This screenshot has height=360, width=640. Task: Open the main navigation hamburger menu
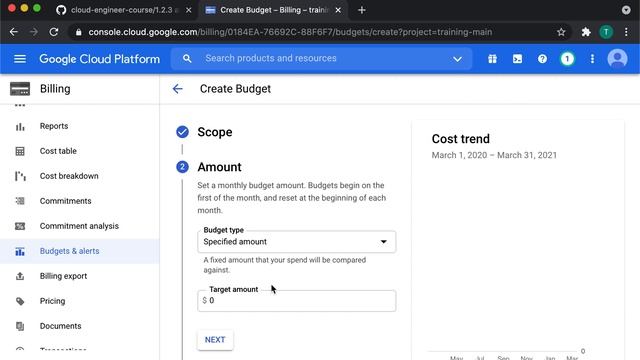tap(20, 59)
